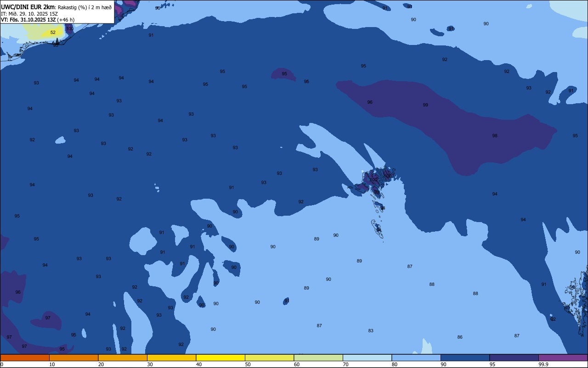The height and width of the screenshot is (368, 588).
Task: Select the 'Rakastig (%) í 2 m hæð' label
Action: (85, 7)
